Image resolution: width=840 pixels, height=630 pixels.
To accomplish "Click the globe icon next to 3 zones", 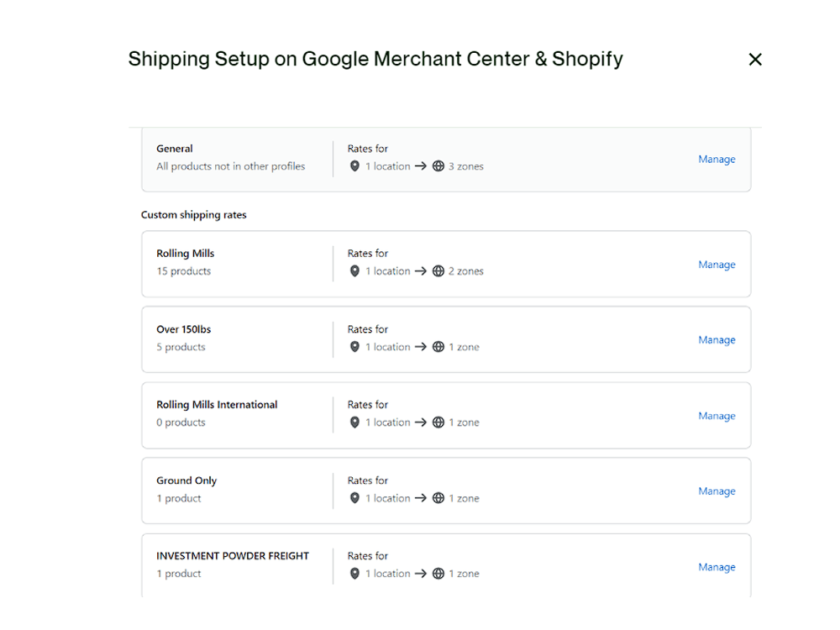I will 438,166.
